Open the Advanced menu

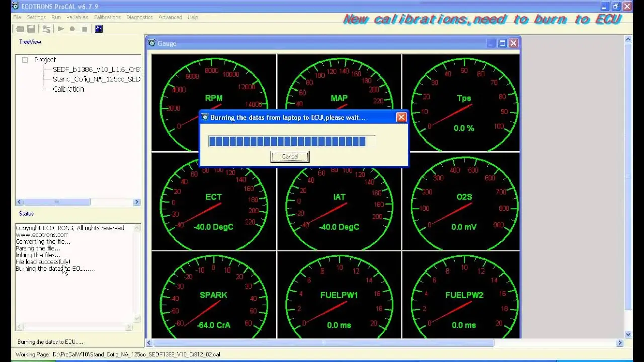pyautogui.click(x=171, y=17)
